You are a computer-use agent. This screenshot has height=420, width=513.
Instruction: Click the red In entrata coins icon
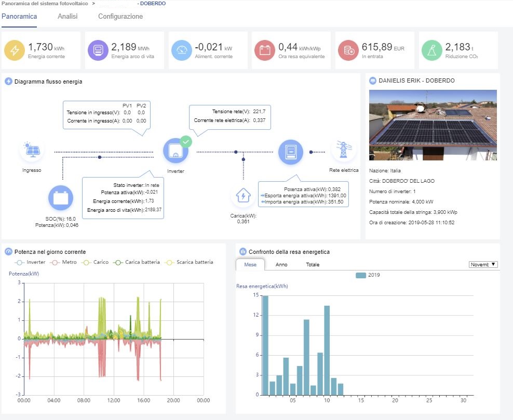click(348, 50)
